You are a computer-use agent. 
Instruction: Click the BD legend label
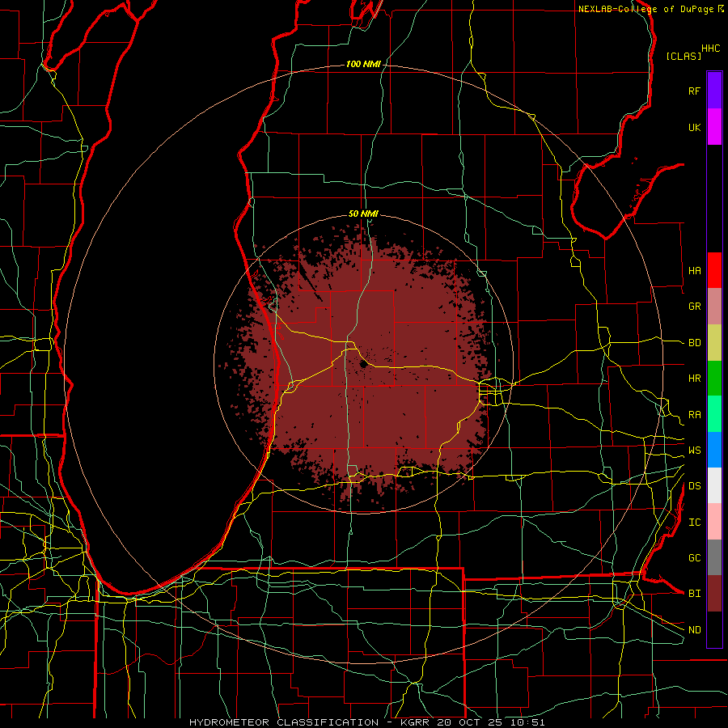[x=694, y=343]
